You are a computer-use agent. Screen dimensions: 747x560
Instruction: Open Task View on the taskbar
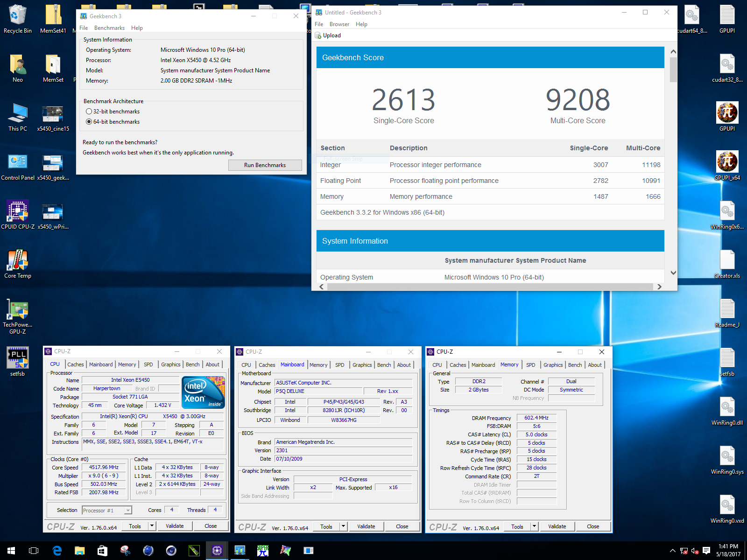34,551
